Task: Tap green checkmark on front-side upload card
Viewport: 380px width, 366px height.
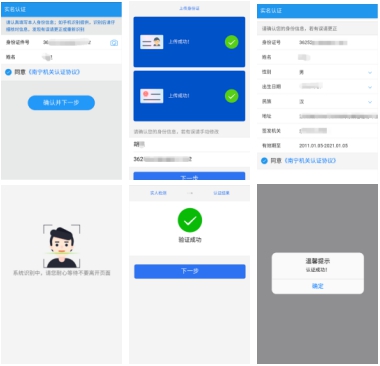Action: pos(231,42)
